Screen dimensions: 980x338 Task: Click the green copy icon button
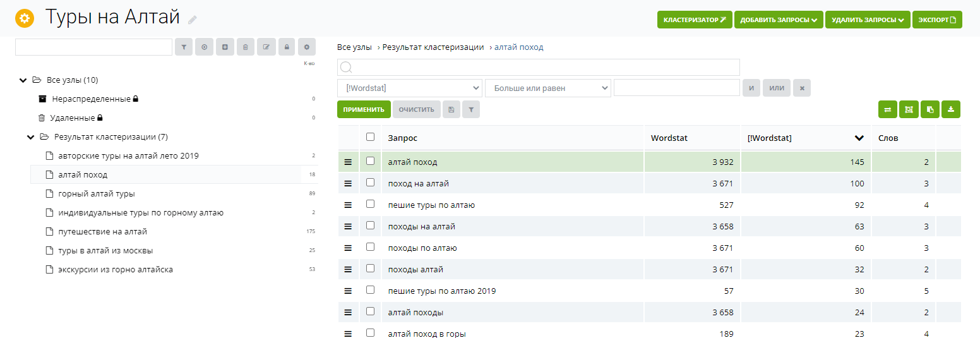click(930, 109)
